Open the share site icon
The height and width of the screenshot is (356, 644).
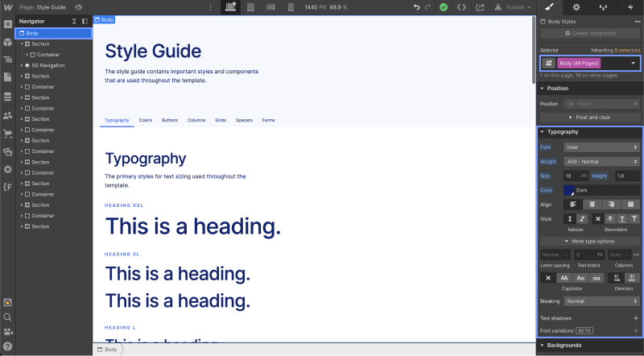click(x=480, y=7)
